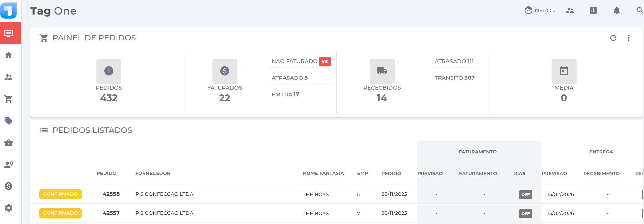Open settings gear in the sidebar

tap(9, 208)
